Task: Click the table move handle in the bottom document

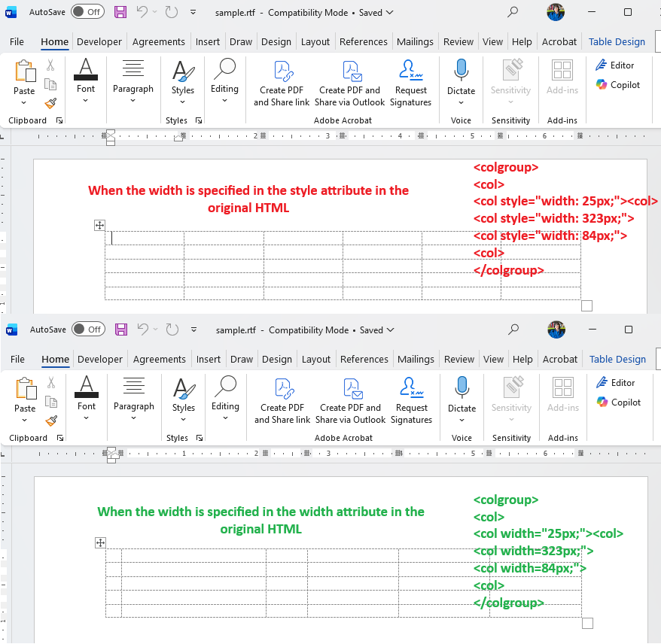Action: click(x=100, y=542)
